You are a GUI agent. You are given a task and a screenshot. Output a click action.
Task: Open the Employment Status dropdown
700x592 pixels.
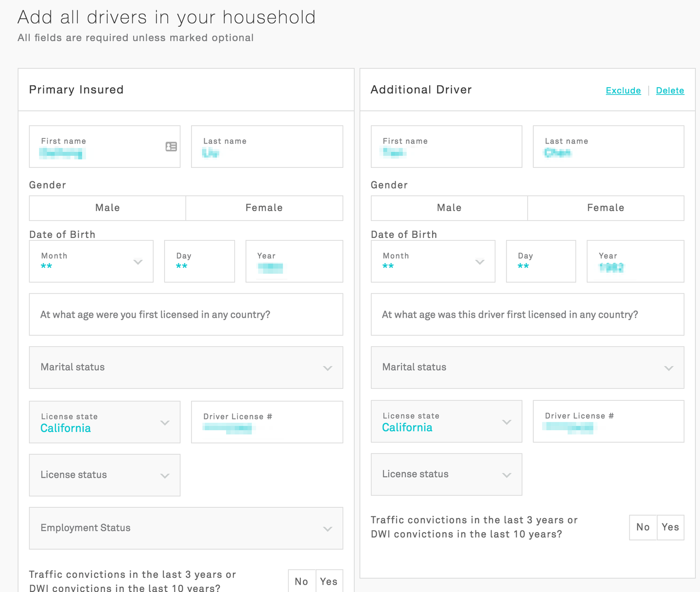point(186,528)
